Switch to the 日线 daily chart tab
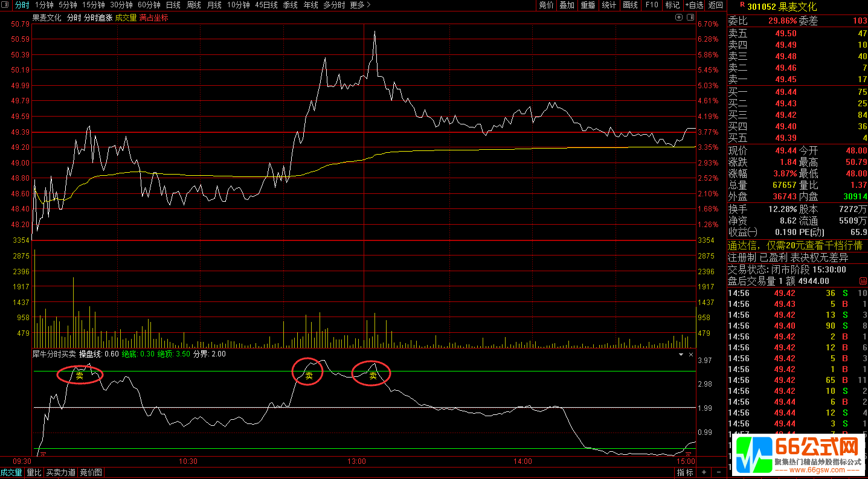 (x=173, y=5)
